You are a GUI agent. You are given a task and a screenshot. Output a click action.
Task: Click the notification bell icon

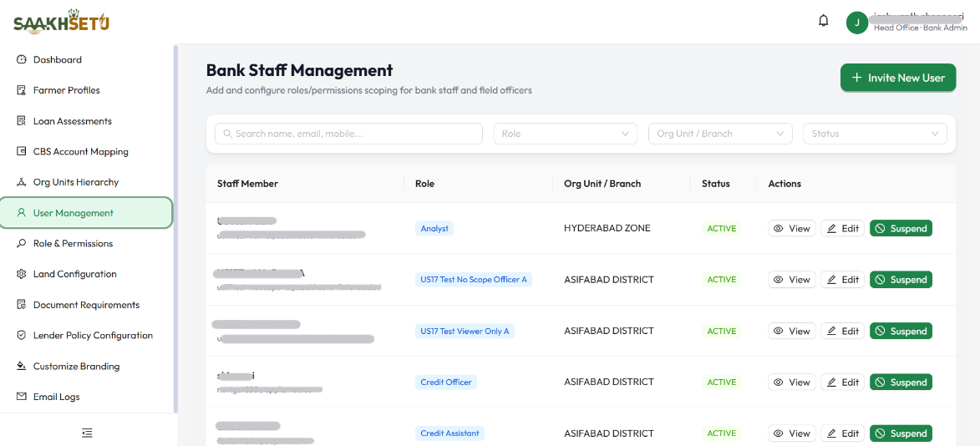pos(823,21)
